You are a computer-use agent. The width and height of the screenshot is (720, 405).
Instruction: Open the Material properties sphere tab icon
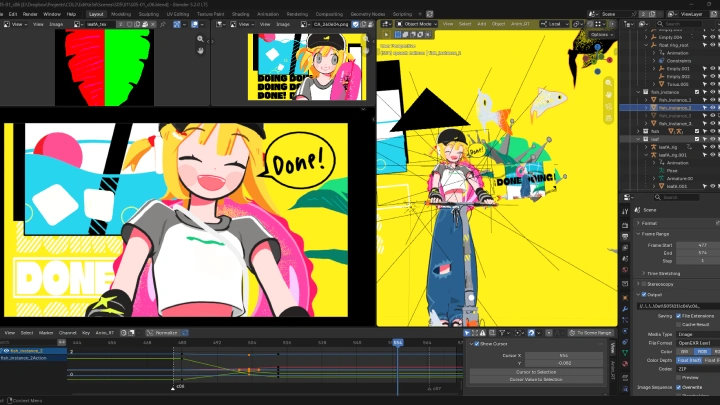click(625, 365)
